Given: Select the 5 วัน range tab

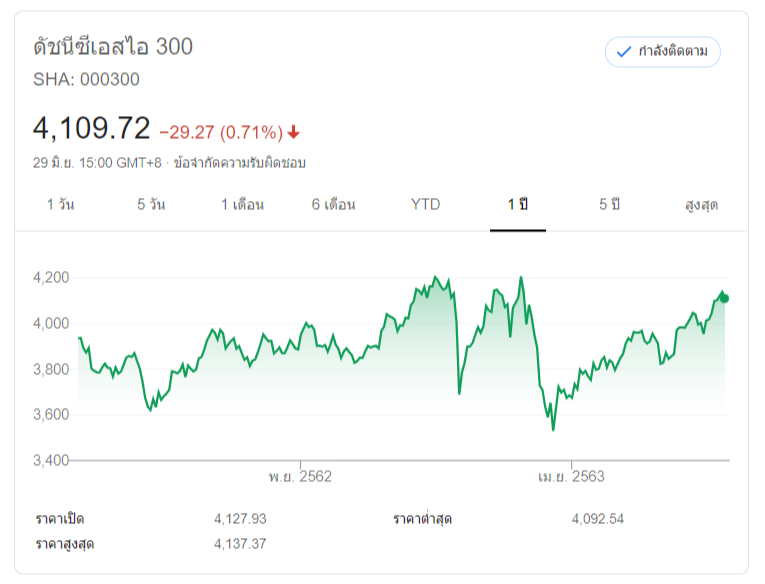Looking at the screenshot, I should coord(151,205).
